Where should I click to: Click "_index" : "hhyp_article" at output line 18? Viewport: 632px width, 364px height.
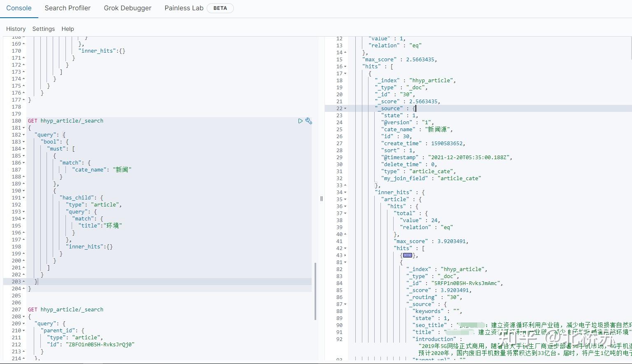point(415,81)
